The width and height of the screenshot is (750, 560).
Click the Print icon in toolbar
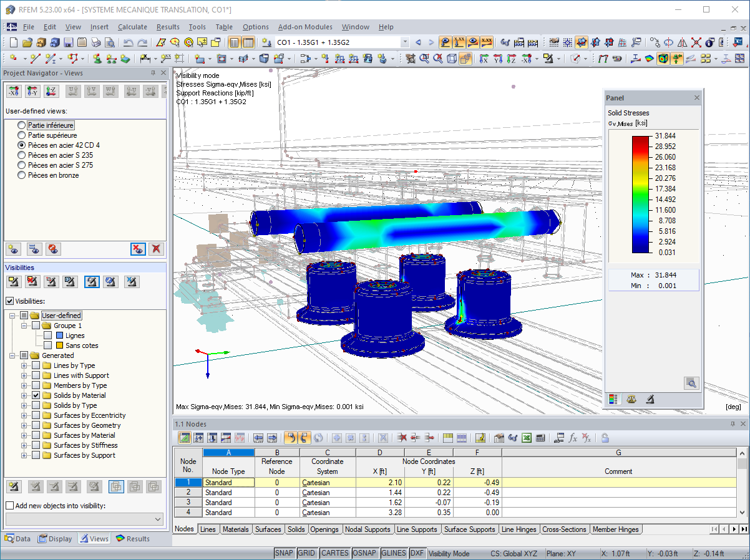tap(95, 43)
